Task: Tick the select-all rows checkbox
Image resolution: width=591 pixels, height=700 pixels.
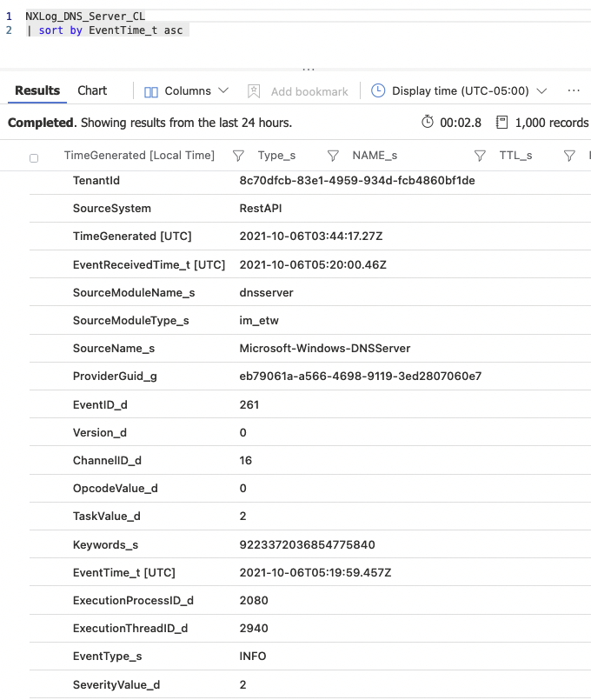Action: tap(34, 157)
